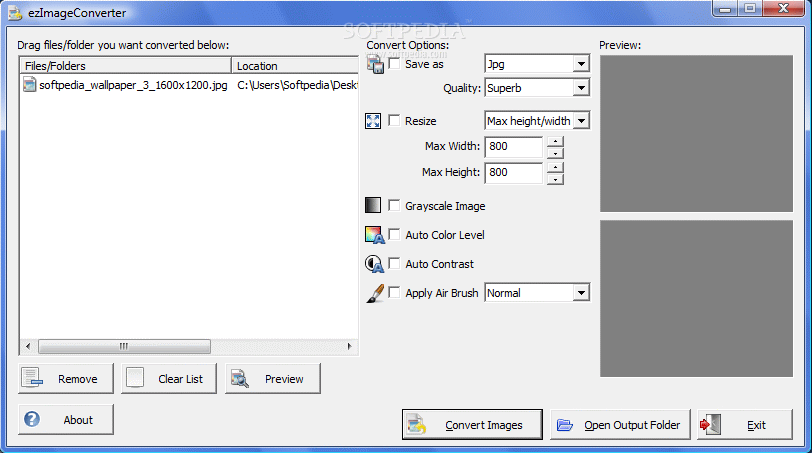This screenshot has width=812, height=453.
Task: Click the upper preview pane
Action: tap(696, 134)
